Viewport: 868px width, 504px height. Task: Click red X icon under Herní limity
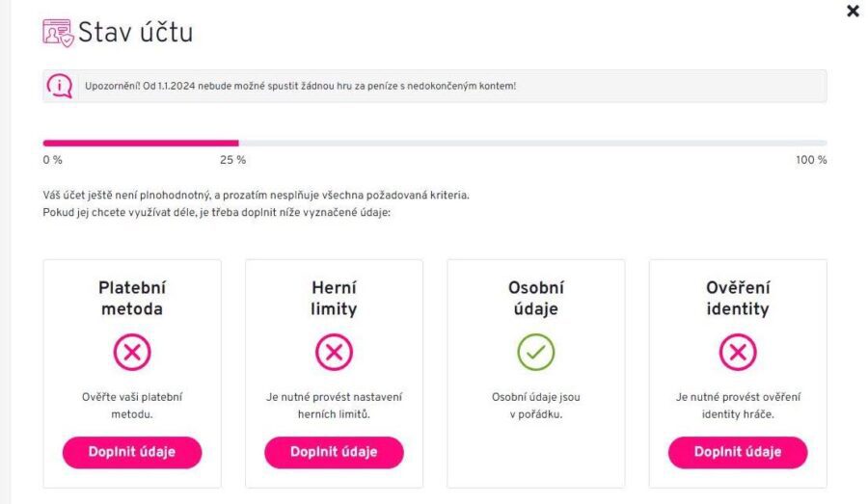pyautogui.click(x=334, y=353)
